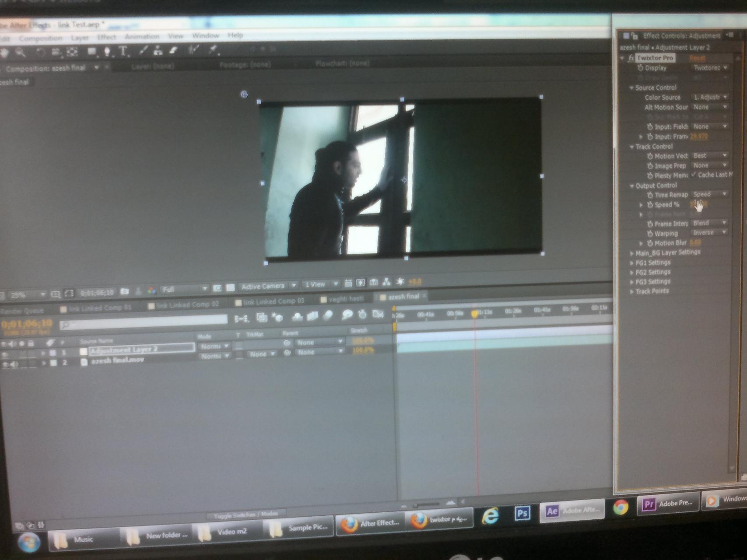Toggle Switches / Modes button
747x560 pixels.
tap(245, 514)
